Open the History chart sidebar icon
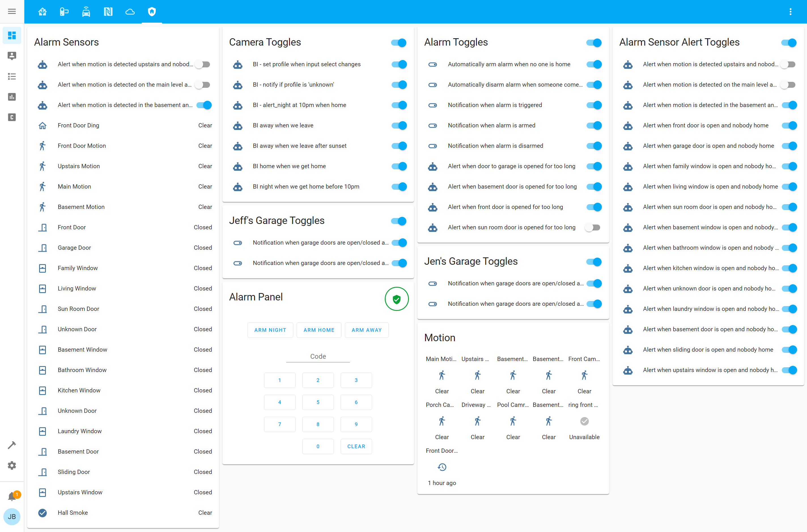This screenshot has height=532, width=807. [x=12, y=97]
